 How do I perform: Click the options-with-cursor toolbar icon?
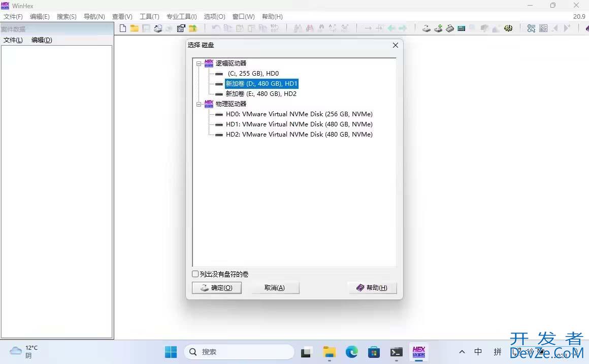tap(531, 28)
